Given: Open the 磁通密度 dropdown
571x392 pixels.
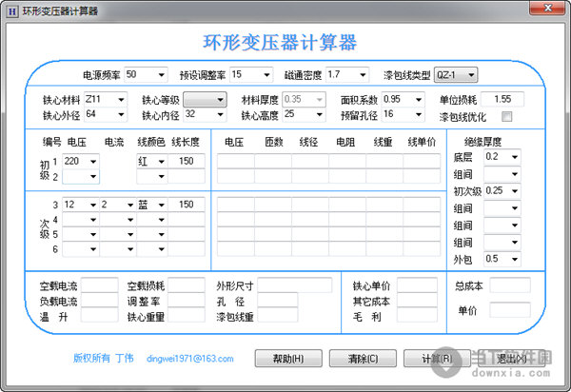Looking at the screenshot, I should pos(362,74).
